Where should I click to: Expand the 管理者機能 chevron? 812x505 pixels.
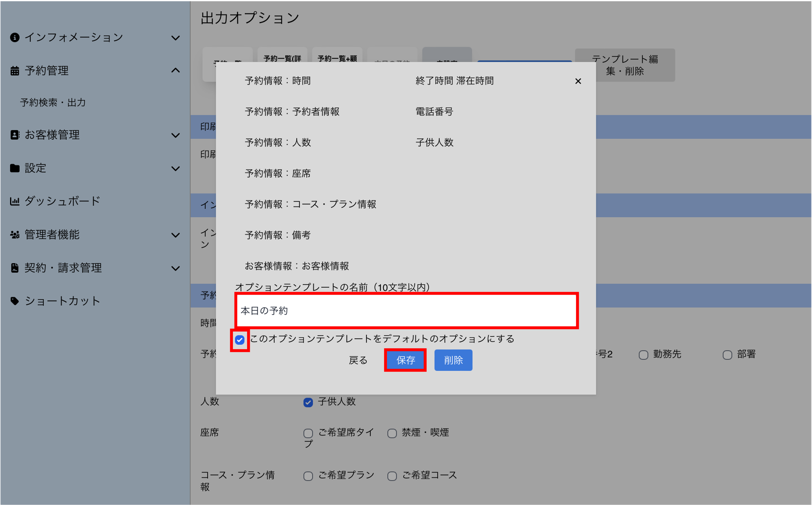click(x=175, y=235)
